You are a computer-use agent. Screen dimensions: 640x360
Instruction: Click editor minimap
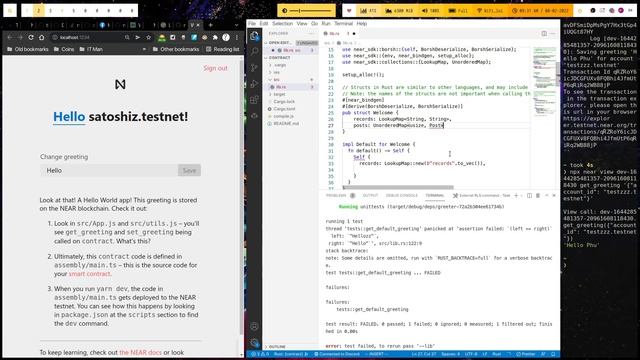click(544, 82)
